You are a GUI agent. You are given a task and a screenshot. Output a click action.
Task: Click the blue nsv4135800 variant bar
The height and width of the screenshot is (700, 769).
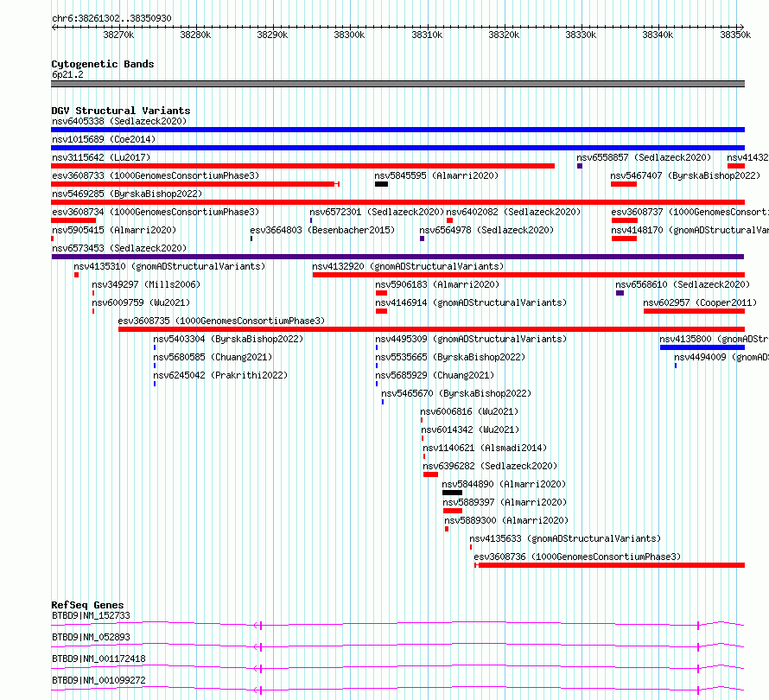pyautogui.click(x=702, y=347)
